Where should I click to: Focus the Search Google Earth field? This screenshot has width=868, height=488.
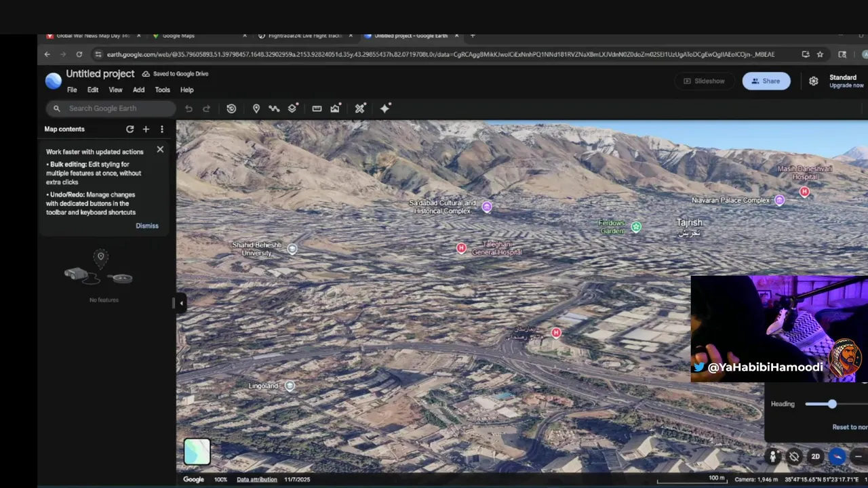pyautogui.click(x=111, y=108)
